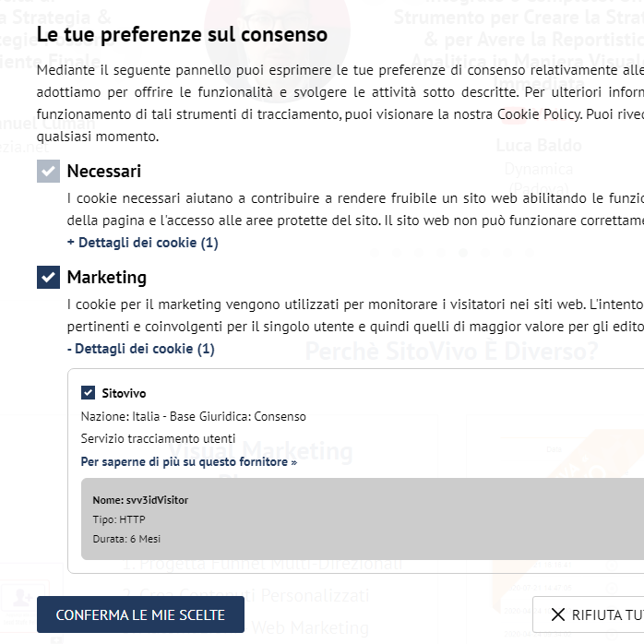Toggle the Sitovivo provider checkbox
The width and height of the screenshot is (644, 644).
pyautogui.click(x=88, y=393)
